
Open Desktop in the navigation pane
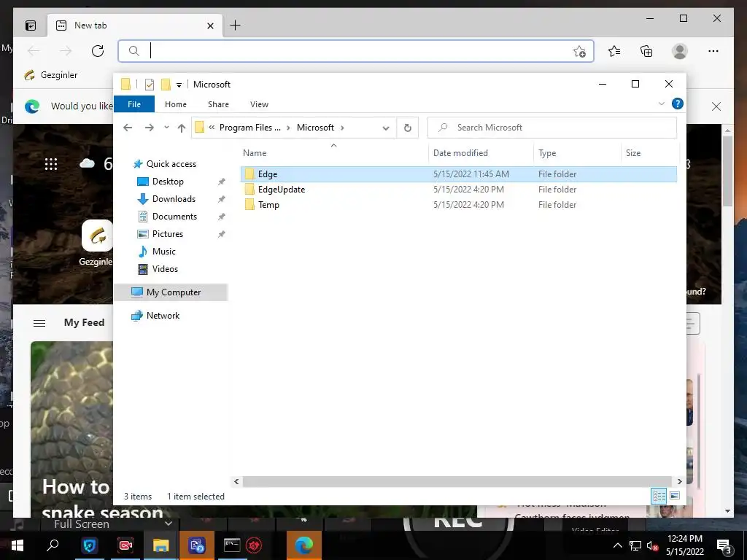coord(167,182)
